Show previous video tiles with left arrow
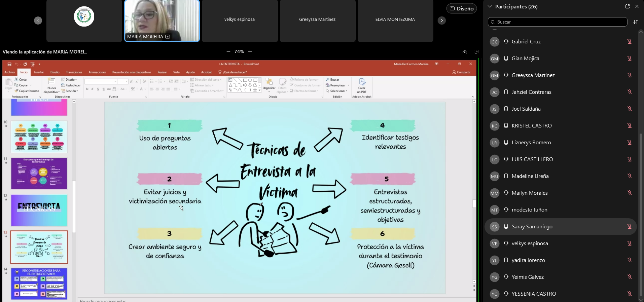Image resolution: width=644 pixels, height=302 pixels. click(38, 21)
